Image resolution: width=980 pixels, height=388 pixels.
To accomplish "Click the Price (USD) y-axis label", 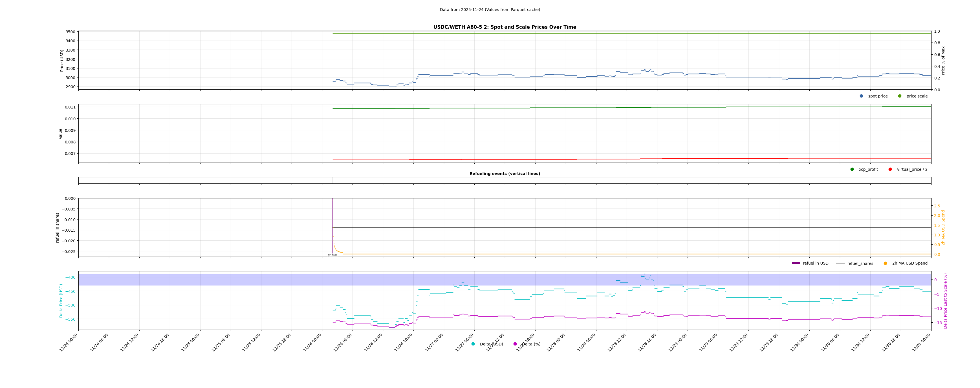I will tap(62, 60).
